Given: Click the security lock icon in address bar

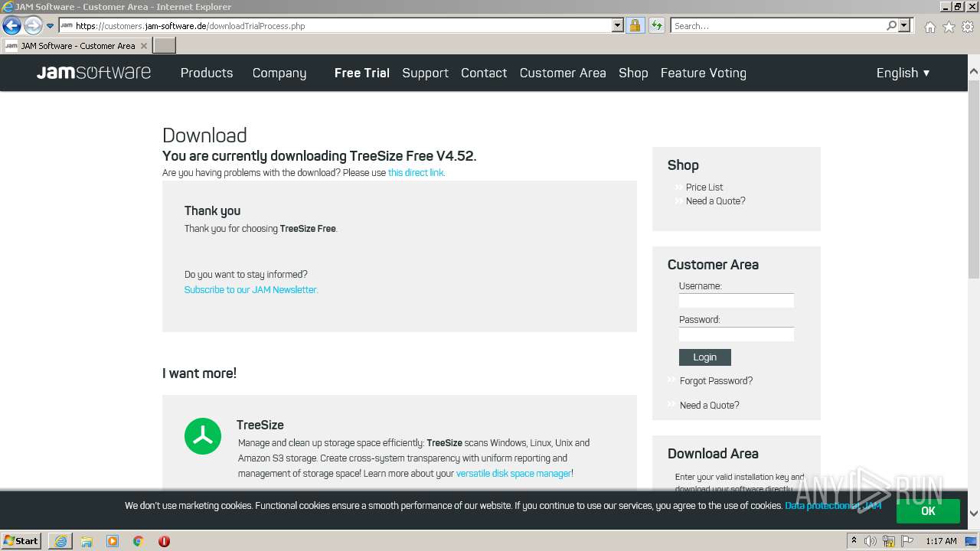Looking at the screenshot, I should [635, 25].
